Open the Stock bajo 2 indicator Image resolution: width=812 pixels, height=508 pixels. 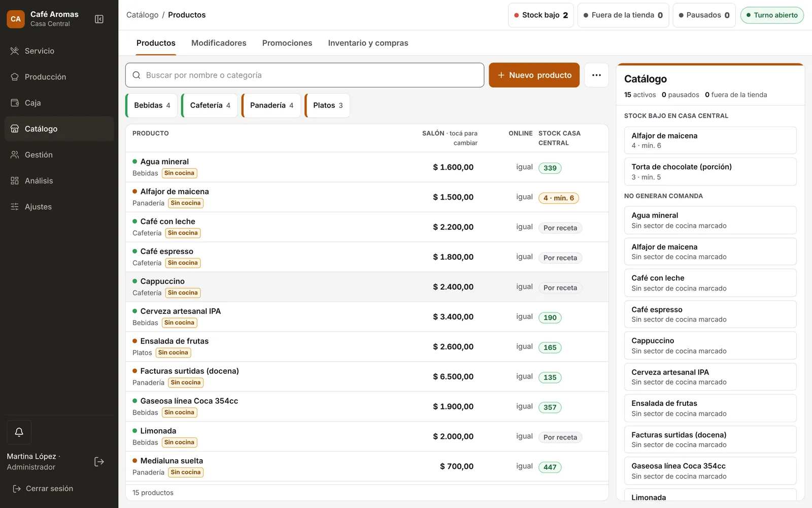tap(541, 15)
